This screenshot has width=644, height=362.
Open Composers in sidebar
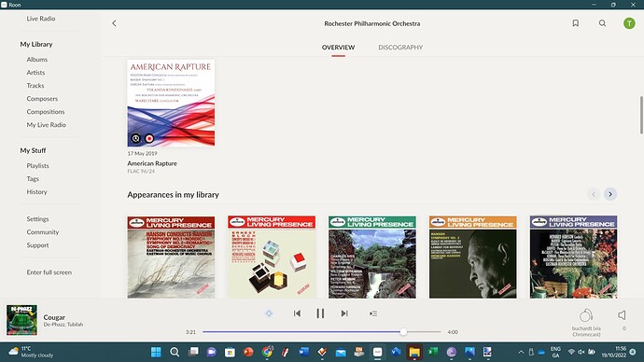(x=42, y=99)
